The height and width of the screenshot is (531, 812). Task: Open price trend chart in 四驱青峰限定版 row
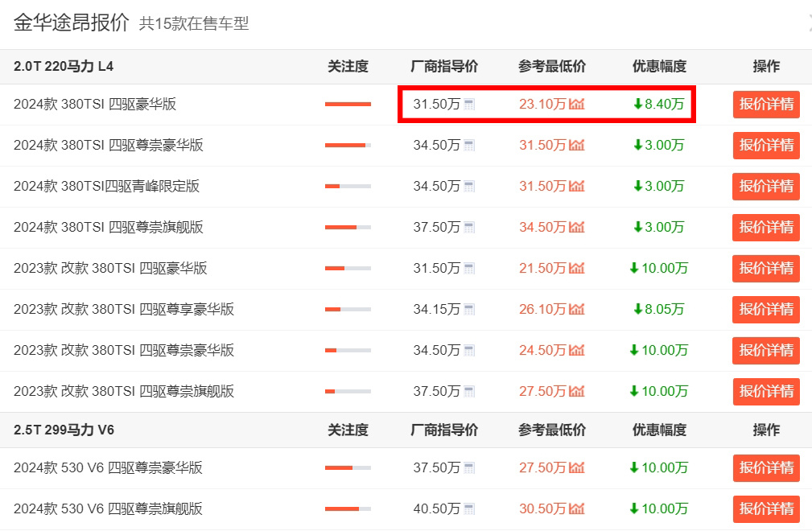point(576,186)
